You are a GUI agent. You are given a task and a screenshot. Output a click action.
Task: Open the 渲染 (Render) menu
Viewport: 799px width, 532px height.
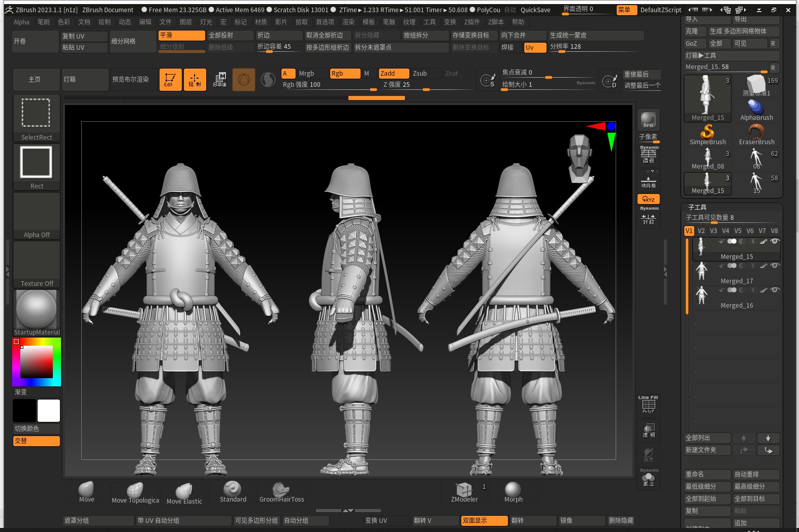pyautogui.click(x=348, y=22)
